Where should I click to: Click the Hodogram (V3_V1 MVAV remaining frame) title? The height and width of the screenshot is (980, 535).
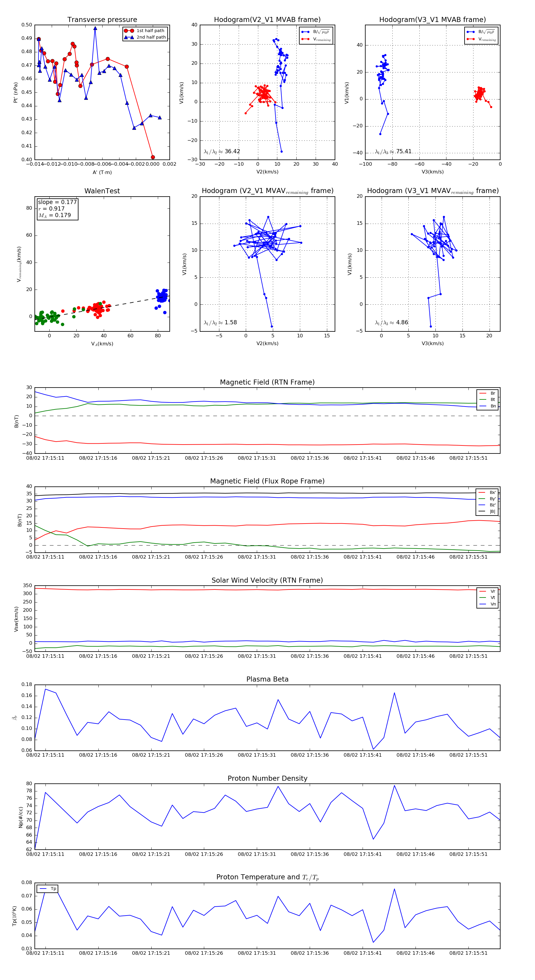click(432, 191)
